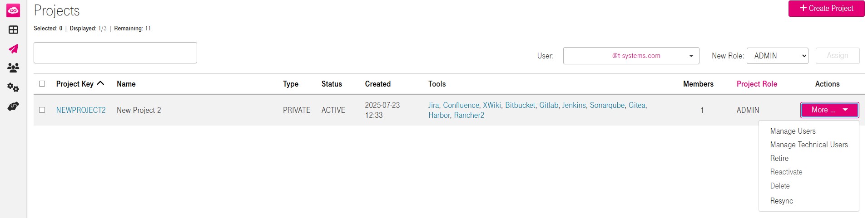Open the Jenkins tool link
868x218 pixels.
click(x=574, y=105)
